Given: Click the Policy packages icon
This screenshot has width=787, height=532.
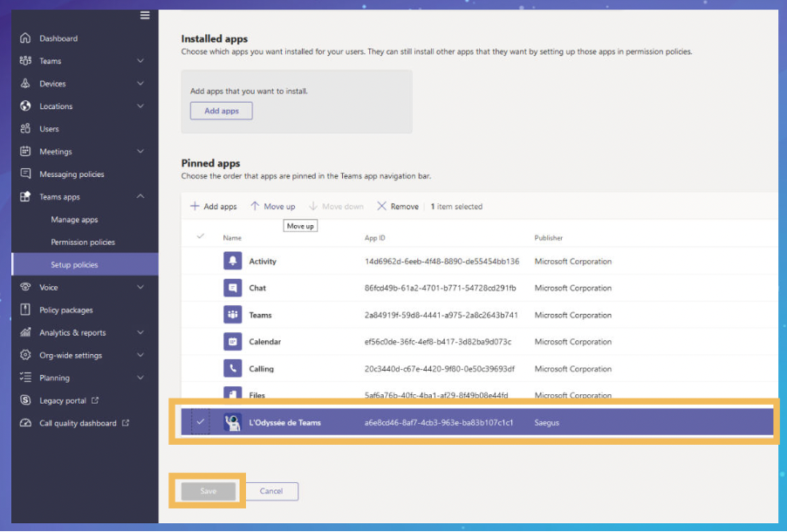Looking at the screenshot, I should pos(25,310).
